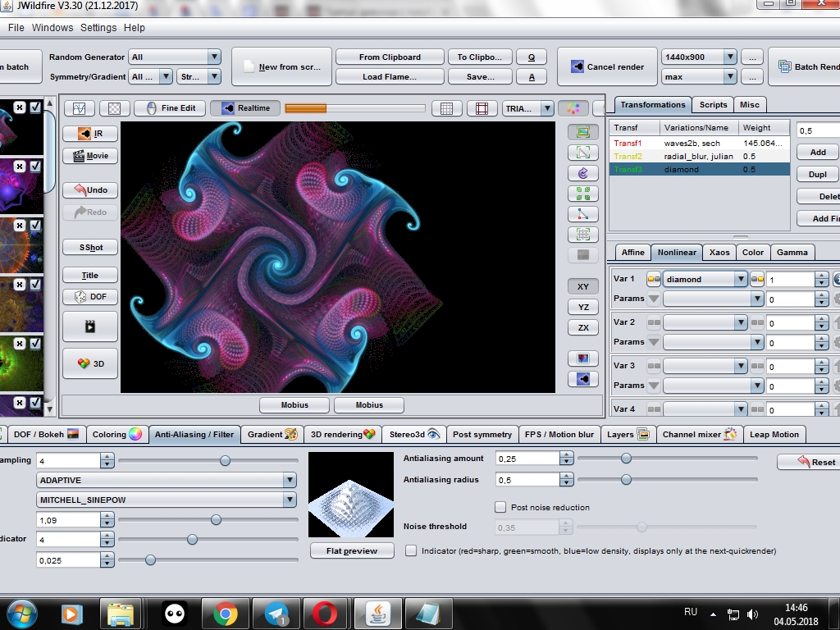Open the Var 1 diamond variation dropdown

click(x=705, y=279)
